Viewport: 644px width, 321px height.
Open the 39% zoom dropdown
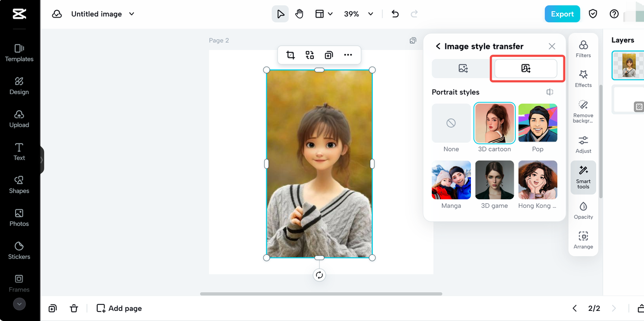[x=359, y=14]
